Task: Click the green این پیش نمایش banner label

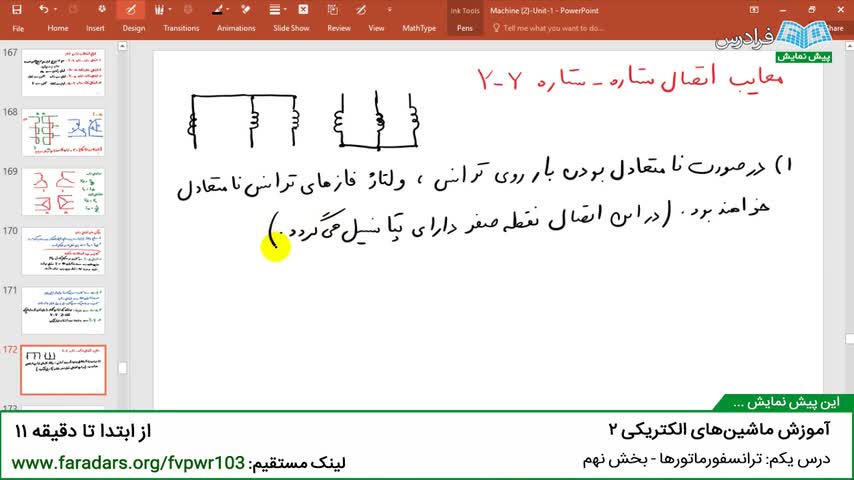Action: tap(786, 403)
